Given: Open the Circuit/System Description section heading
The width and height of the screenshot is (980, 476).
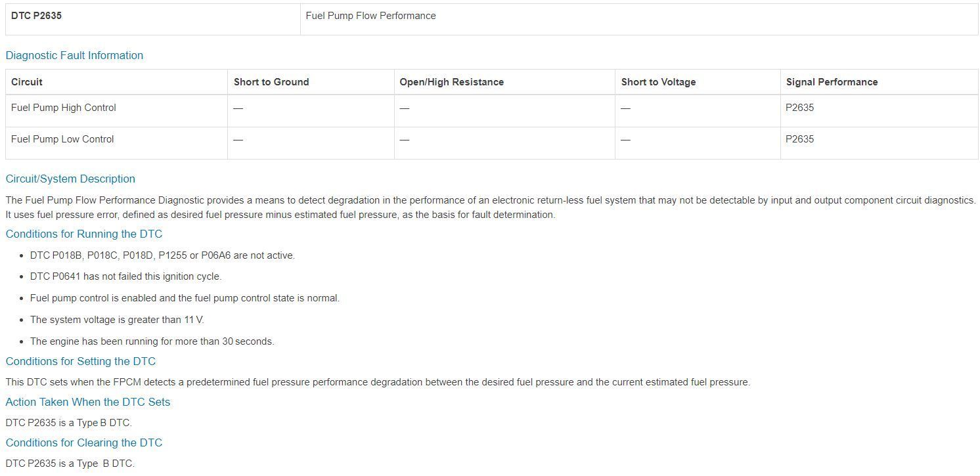Looking at the screenshot, I should (x=70, y=179).
